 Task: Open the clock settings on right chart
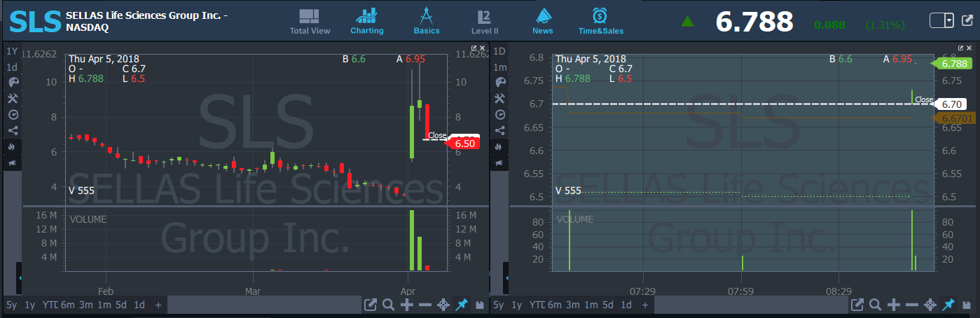500,114
